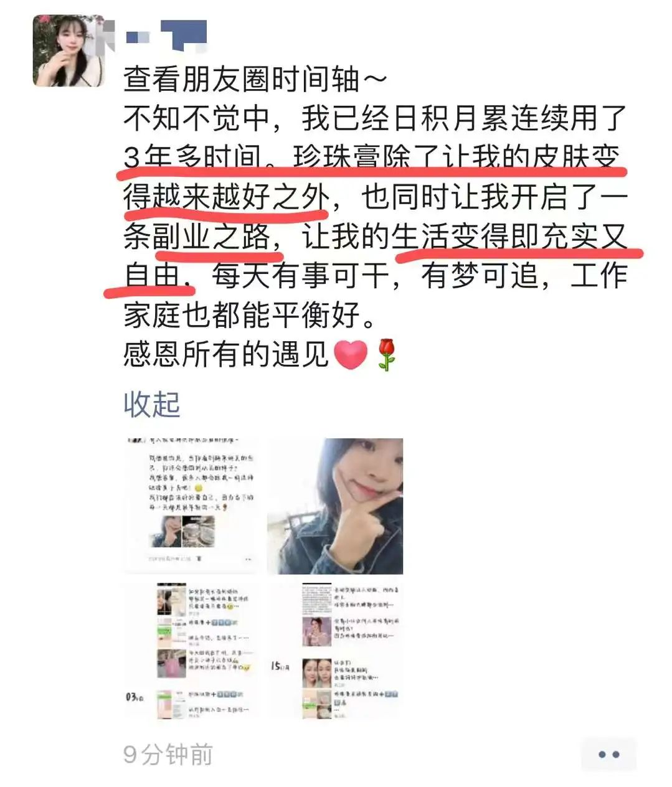The width and height of the screenshot is (672, 787).
Task: Tap the red heart emoji
Action: (351, 355)
